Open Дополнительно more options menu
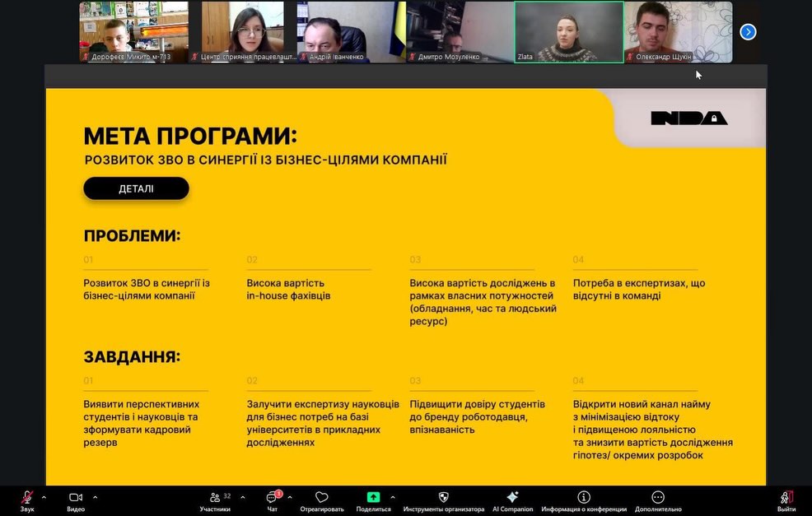The height and width of the screenshot is (516, 812). tap(657, 498)
